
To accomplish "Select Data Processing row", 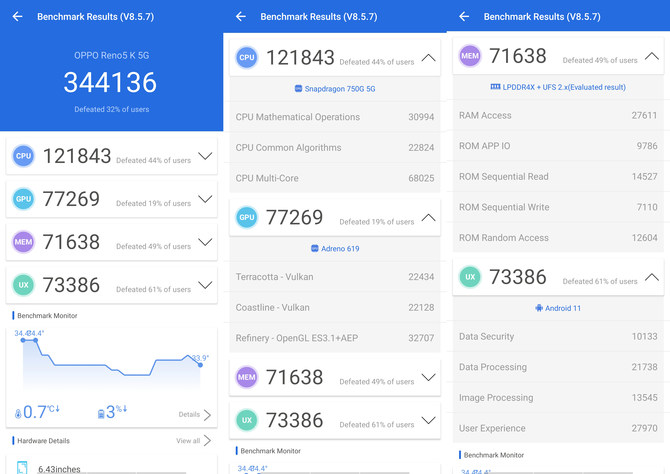I will [558, 367].
